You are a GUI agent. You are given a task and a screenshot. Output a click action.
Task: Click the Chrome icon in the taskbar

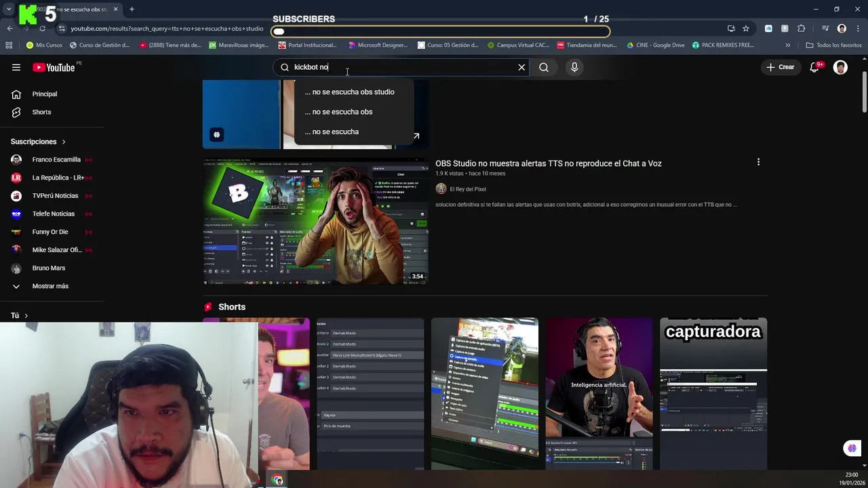pyautogui.click(x=277, y=480)
